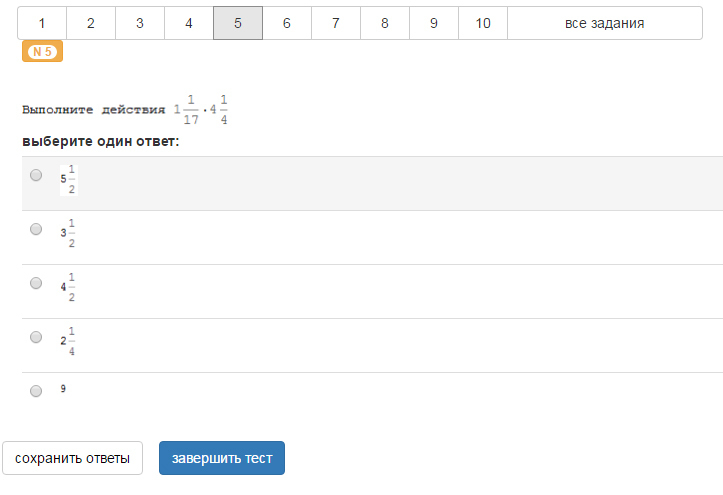The image size is (723, 495).
Task: Mark the 2 1/4 answer option
Action: tap(36, 337)
